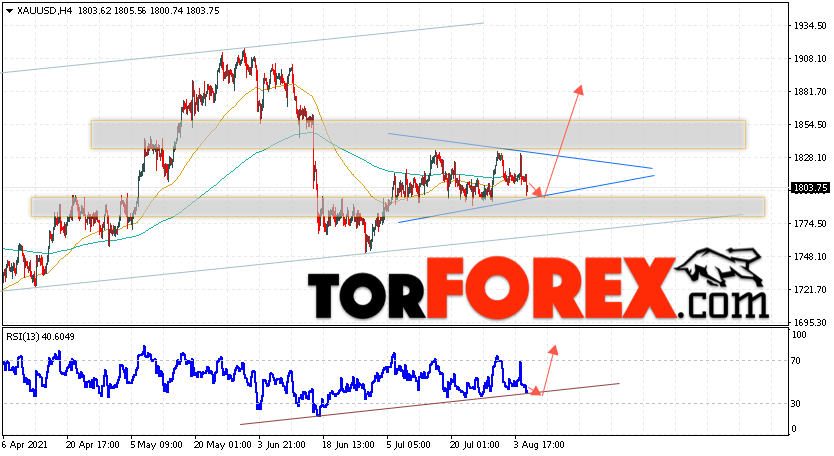The height and width of the screenshot is (456, 834).
Task: Click price level 1854.50 on scale
Action: point(810,125)
